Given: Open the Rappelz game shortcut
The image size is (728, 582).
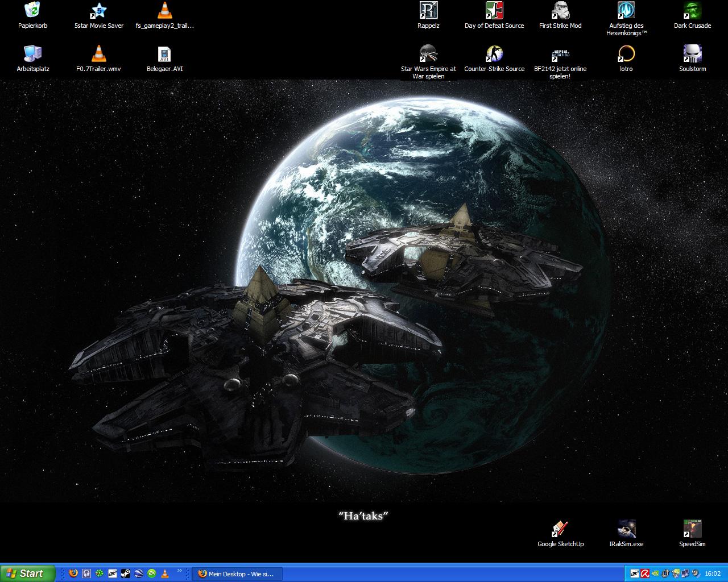Looking at the screenshot, I should click(x=428, y=11).
